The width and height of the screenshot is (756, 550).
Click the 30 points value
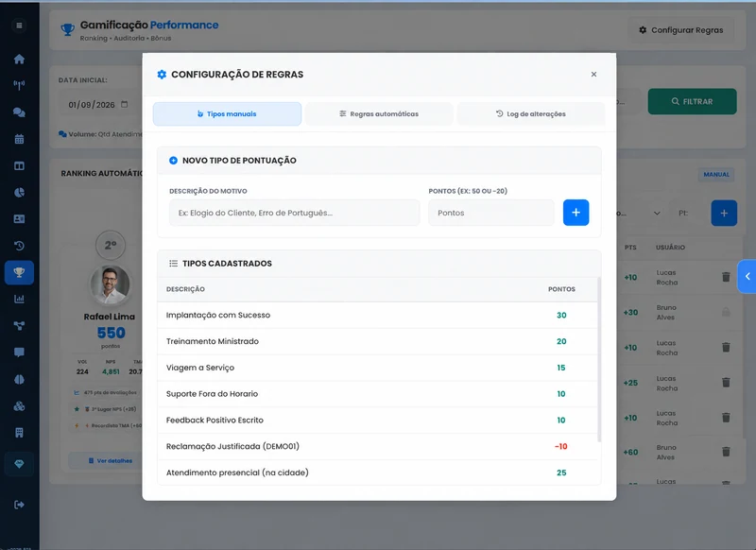pos(561,316)
